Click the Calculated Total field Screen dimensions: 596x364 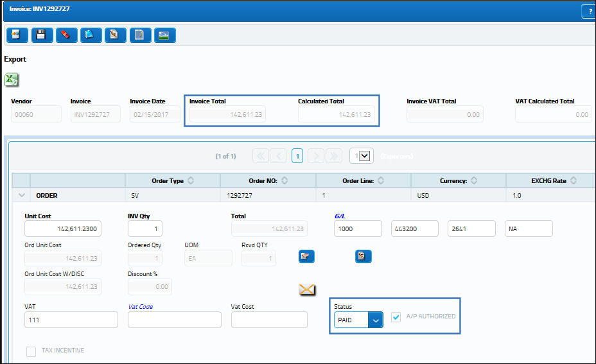click(337, 114)
